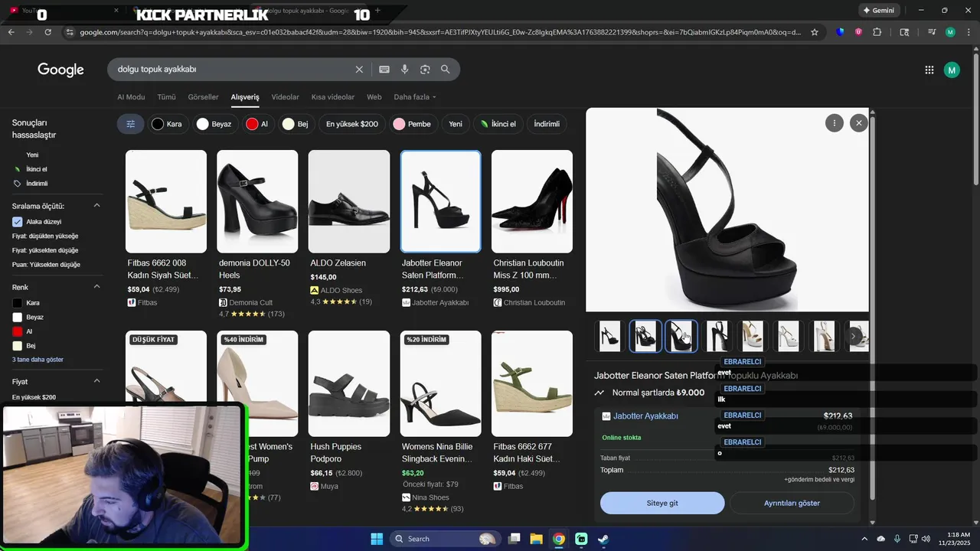Go back to previous page

click(x=11, y=32)
